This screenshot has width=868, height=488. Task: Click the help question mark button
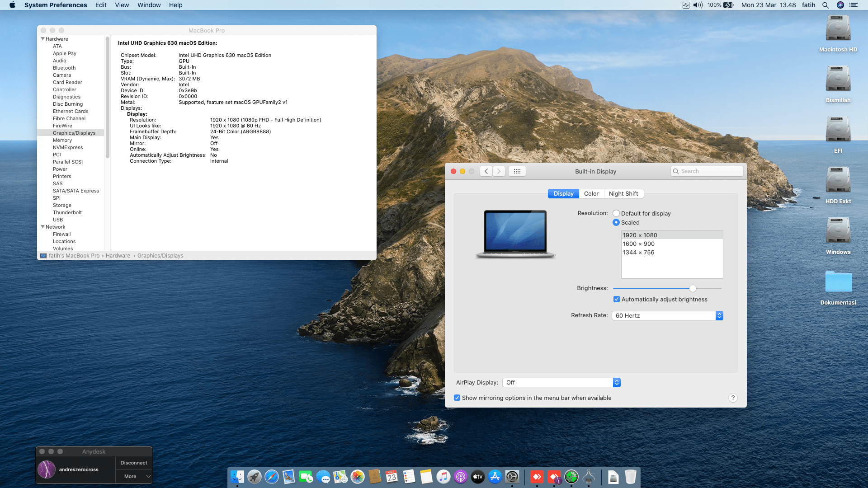733,398
